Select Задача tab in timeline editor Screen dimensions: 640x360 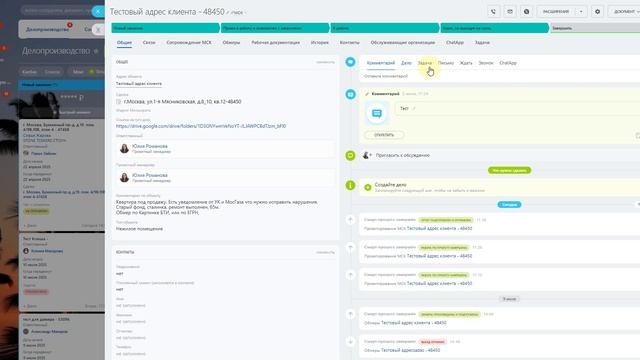pyautogui.click(x=424, y=63)
